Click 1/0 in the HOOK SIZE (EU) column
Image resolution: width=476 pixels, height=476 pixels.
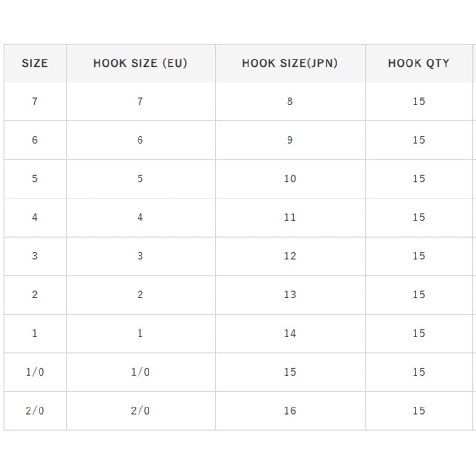(140, 372)
